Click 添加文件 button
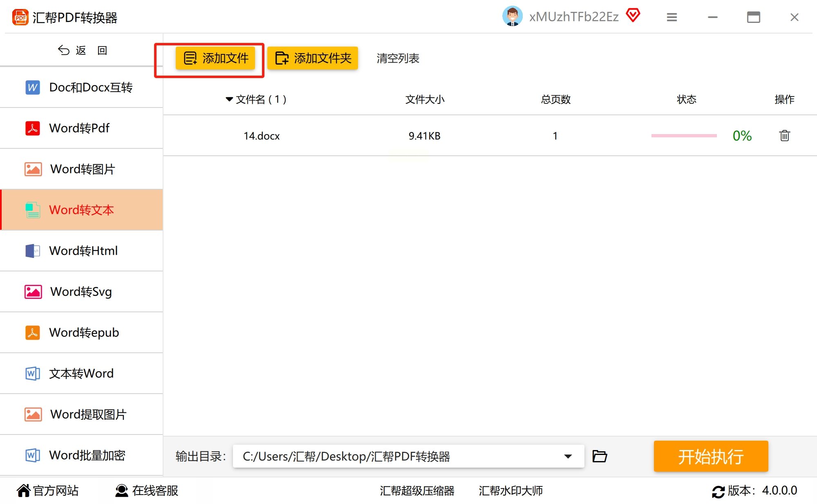The width and height of the screenshot is (817, 504). 215,58
